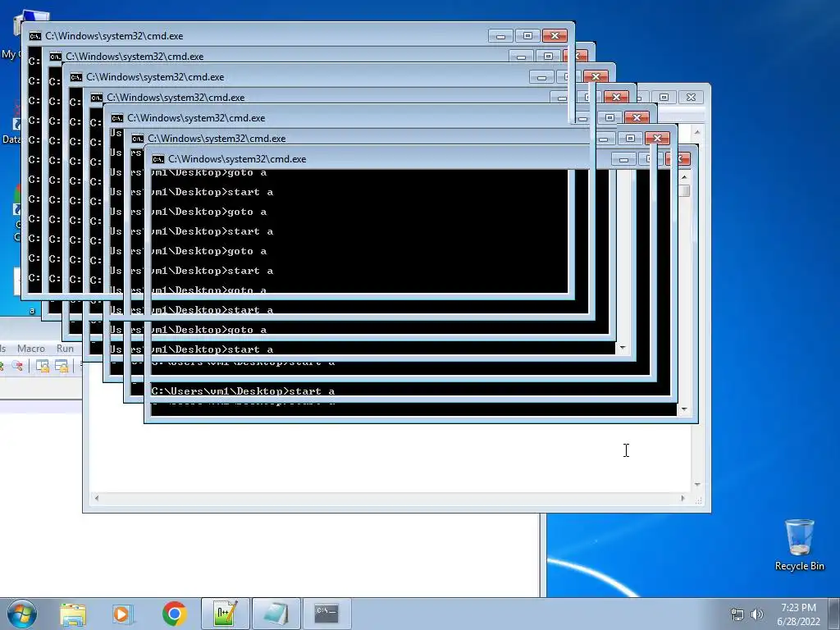
Task: Launch Windows Media Player from taskbar
Action: click(123, 614)
